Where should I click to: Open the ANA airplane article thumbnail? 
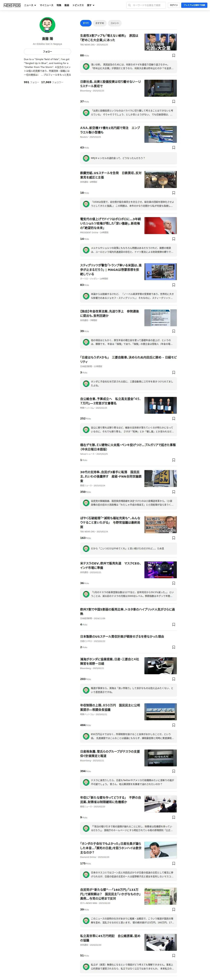(160, 134)
